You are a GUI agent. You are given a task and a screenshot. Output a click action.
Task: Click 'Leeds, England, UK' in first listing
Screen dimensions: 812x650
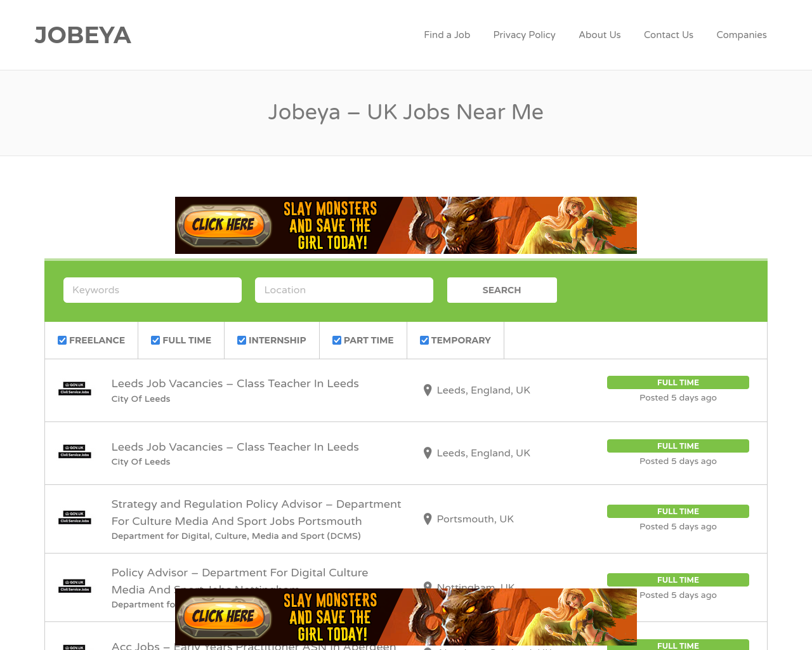483,390
